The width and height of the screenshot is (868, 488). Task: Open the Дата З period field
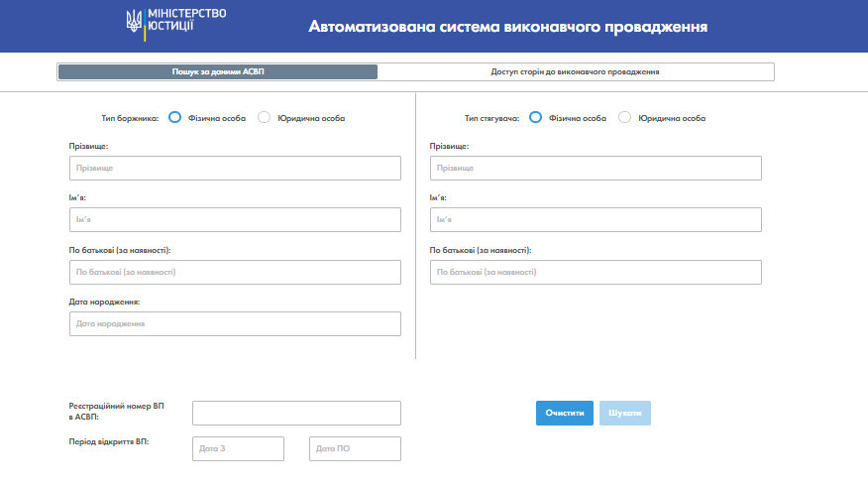pos(238,448)
